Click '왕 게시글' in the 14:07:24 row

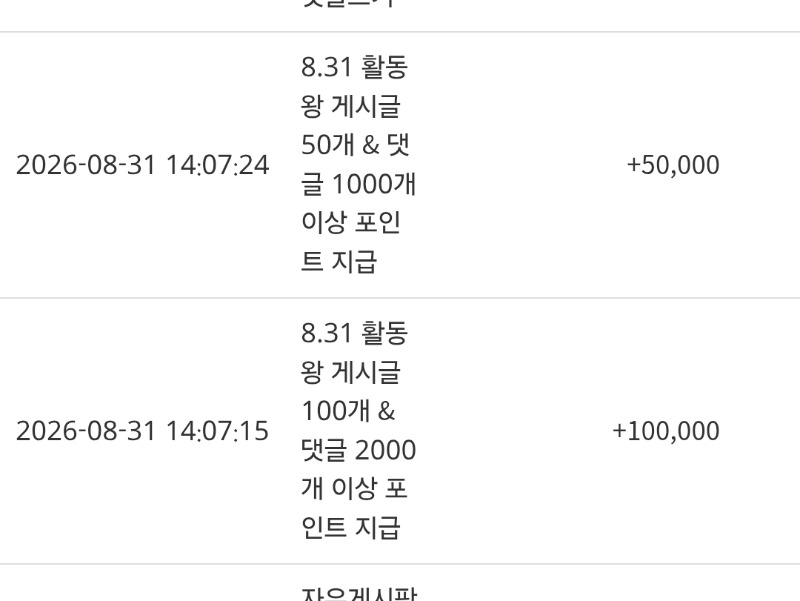point(351,106)
